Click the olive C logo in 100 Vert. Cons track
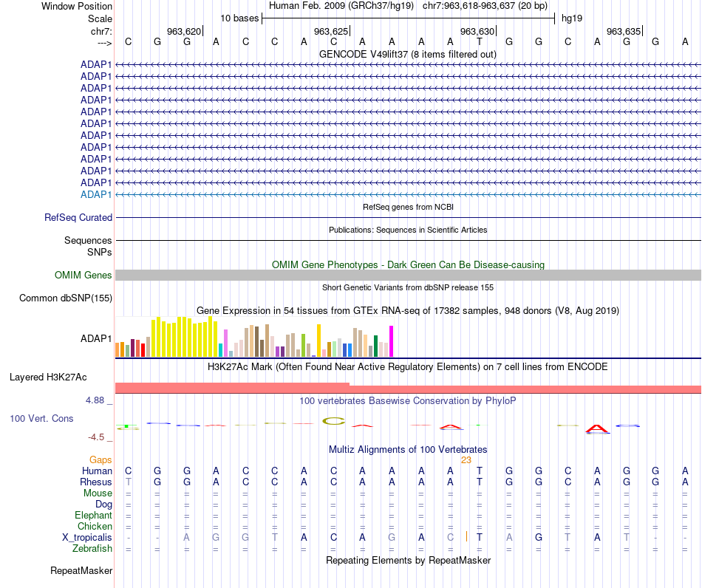 pos(333,421)
